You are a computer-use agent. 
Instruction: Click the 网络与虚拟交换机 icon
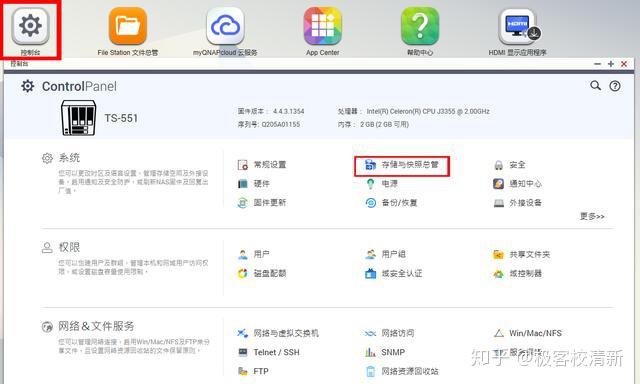243,333
